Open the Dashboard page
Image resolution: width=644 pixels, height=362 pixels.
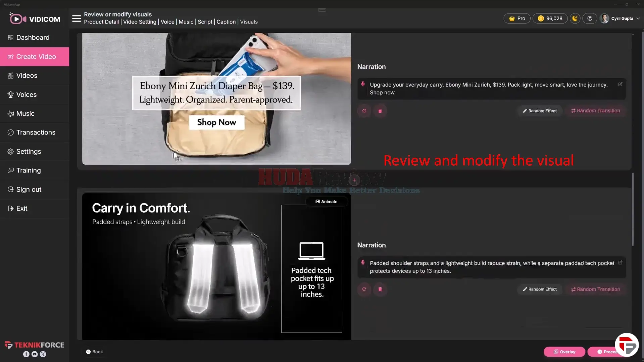35,38
